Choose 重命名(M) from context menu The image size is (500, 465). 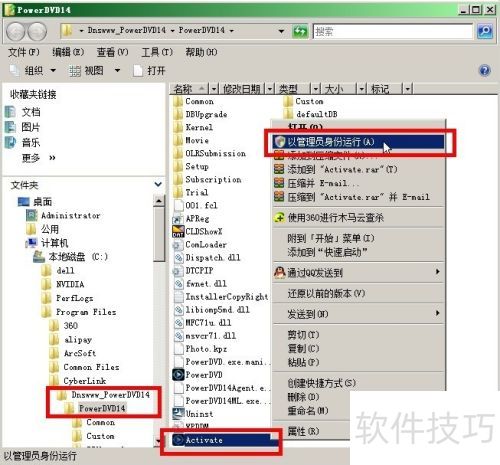[307, 410]
